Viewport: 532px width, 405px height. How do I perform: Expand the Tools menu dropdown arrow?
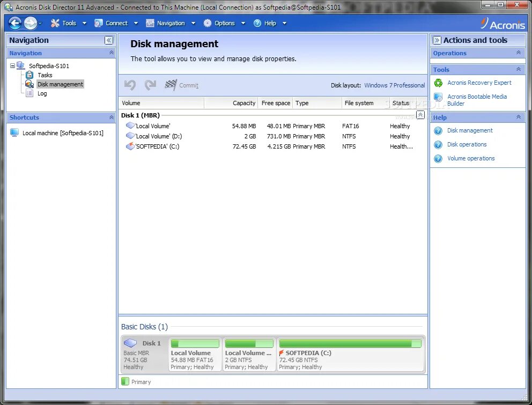tap(85, 24)
